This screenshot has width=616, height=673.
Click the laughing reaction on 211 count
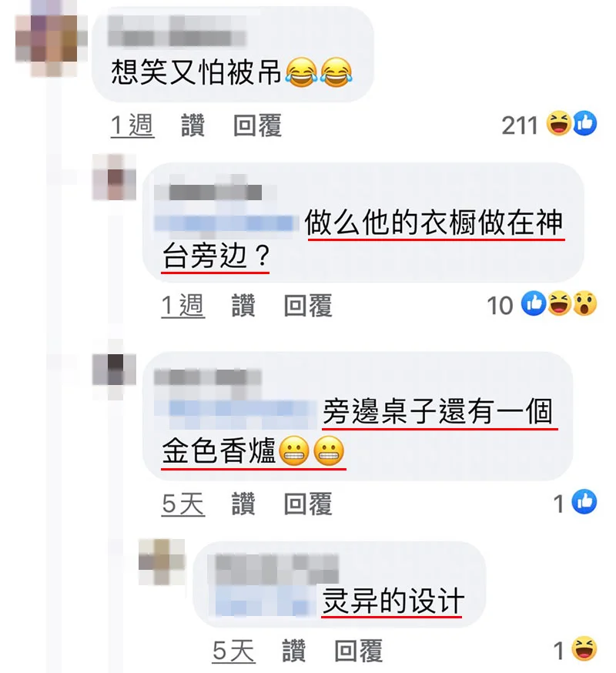click(x=559, y=123)
